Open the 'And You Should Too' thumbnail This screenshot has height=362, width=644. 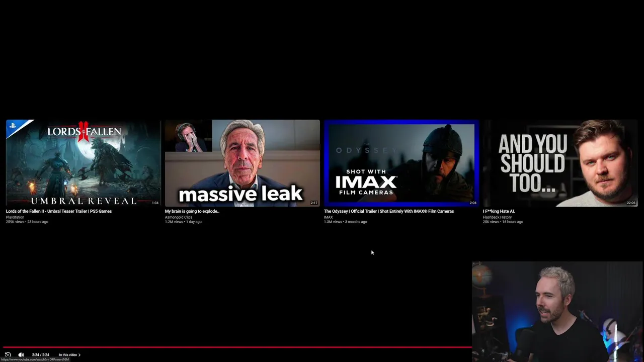560,163
